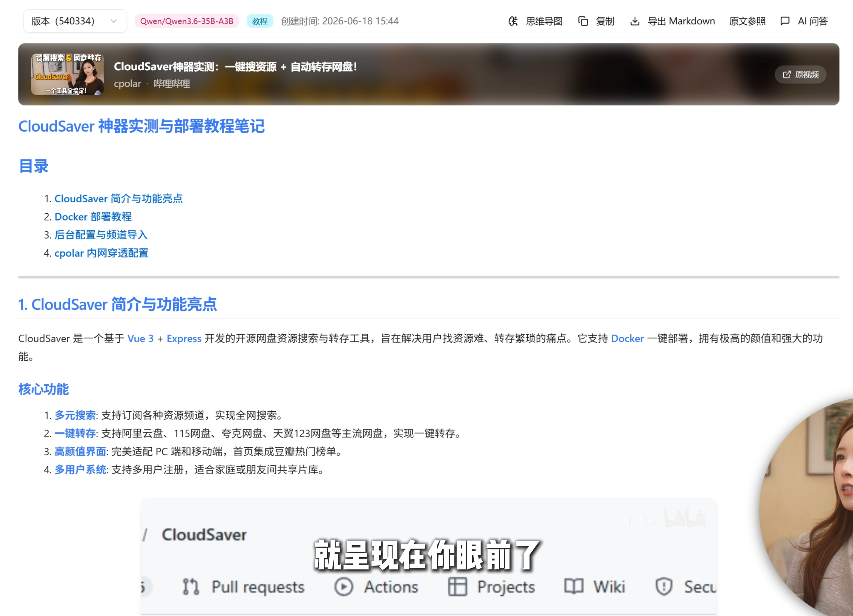Click the Qwen/Qwen3.6-35B-A3B model tag
This screenshot has width=853, height=616.
tap(187, 21)
